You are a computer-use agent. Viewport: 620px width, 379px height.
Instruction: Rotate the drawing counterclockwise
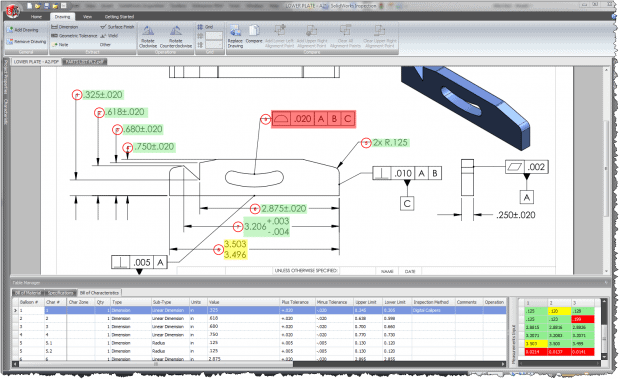tap(176, 36)
